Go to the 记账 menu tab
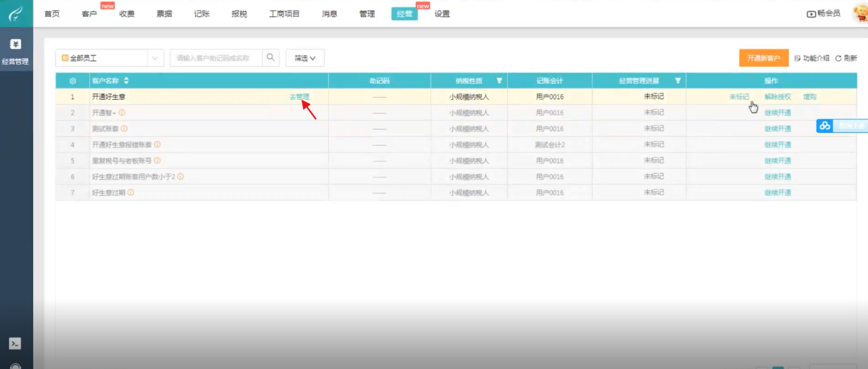Screen dimensions: 868x369 [202, 14]
